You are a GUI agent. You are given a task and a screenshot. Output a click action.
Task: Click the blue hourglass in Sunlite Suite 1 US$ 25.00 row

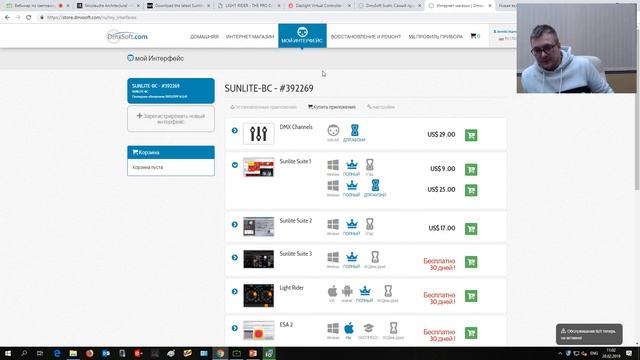coord(375,185)
